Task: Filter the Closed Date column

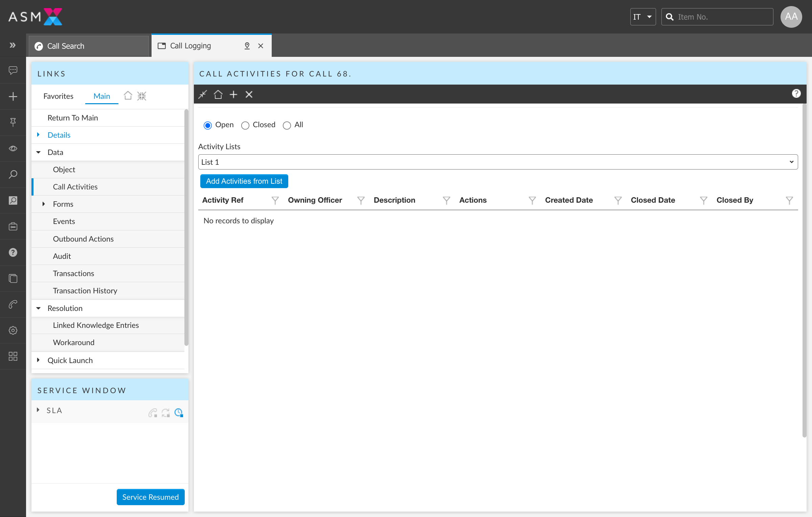Action: click(x=704, y=200)
